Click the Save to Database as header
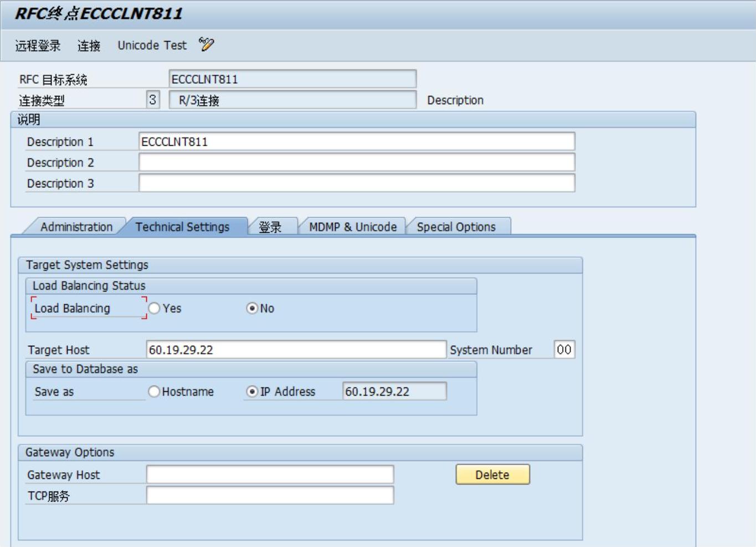The image size is (756, 547). [85, 369]
